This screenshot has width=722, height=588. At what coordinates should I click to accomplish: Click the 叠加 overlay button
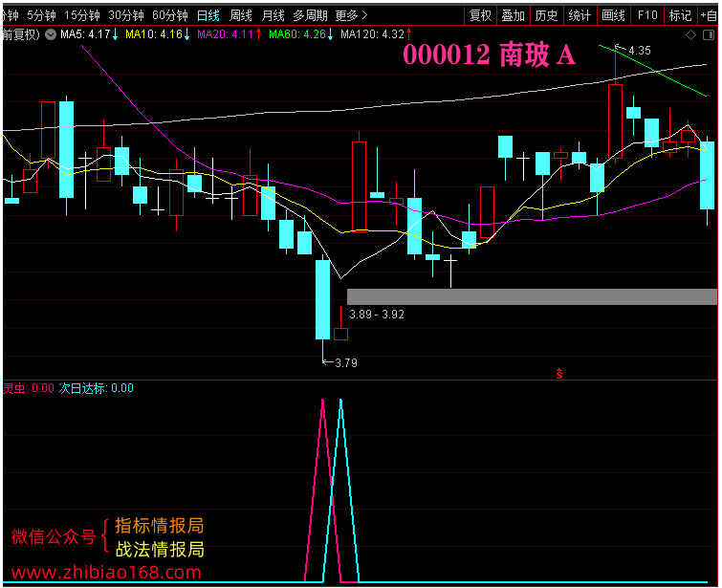pyautogui.click(x=513, y=15)
